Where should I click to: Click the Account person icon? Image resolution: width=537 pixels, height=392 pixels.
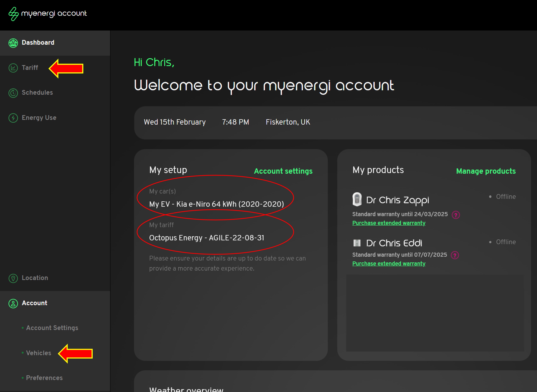13,303
